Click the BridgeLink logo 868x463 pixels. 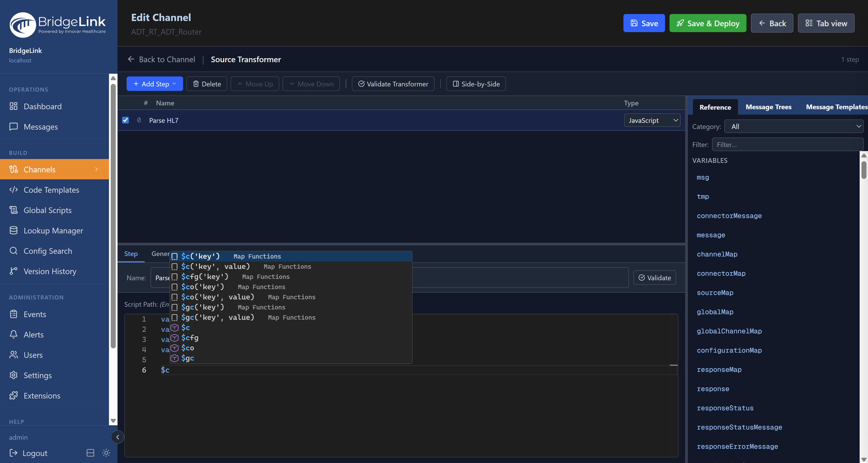58,24
